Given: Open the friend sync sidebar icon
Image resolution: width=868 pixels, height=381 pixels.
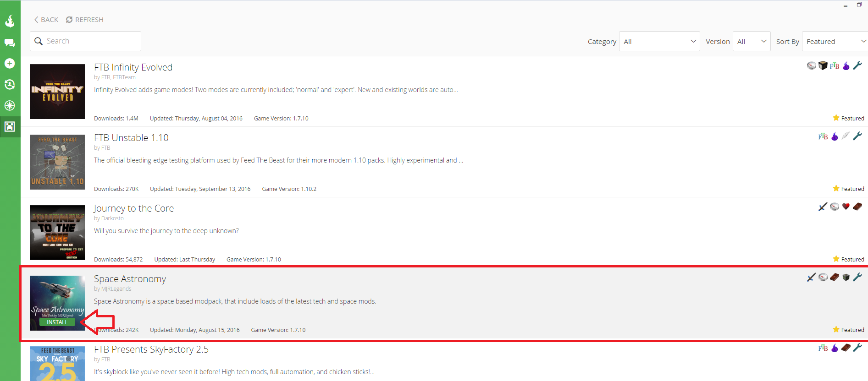Looking at the screenshot, I should [10, 84].
